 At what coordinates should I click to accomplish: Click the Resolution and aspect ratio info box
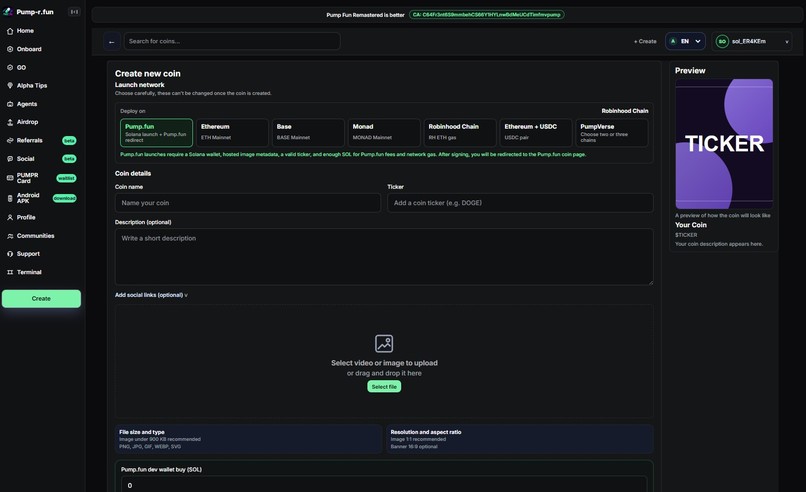coord(520,439)
